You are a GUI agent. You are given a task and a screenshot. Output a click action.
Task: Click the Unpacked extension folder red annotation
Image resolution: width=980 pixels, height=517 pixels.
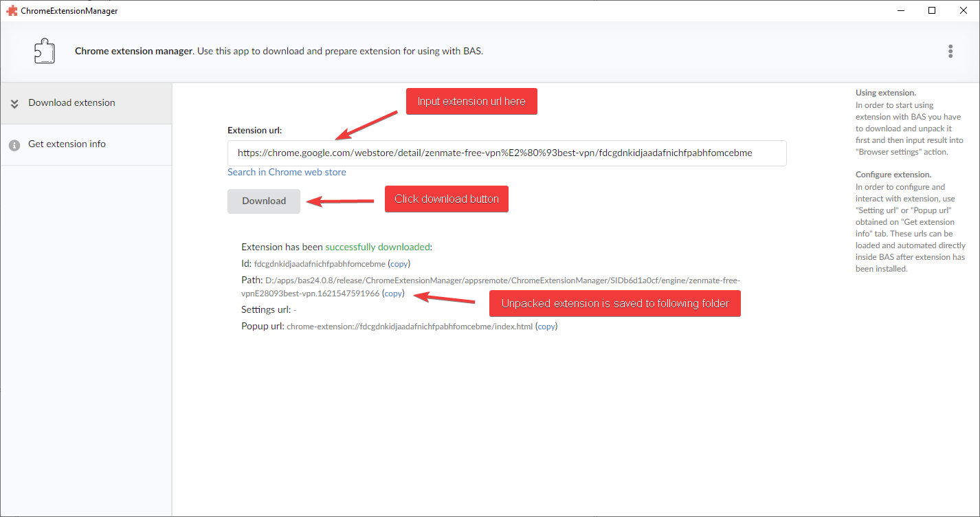coord(614,302)
